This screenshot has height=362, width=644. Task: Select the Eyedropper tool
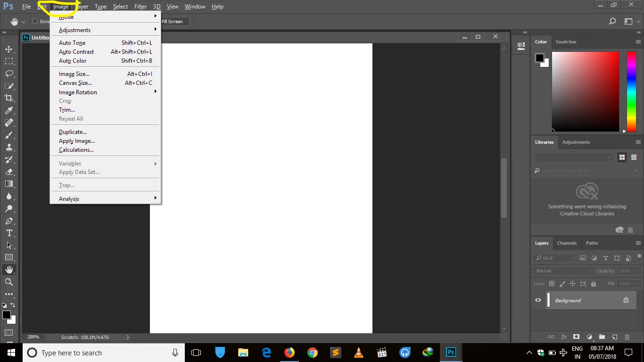coord(9,110)
